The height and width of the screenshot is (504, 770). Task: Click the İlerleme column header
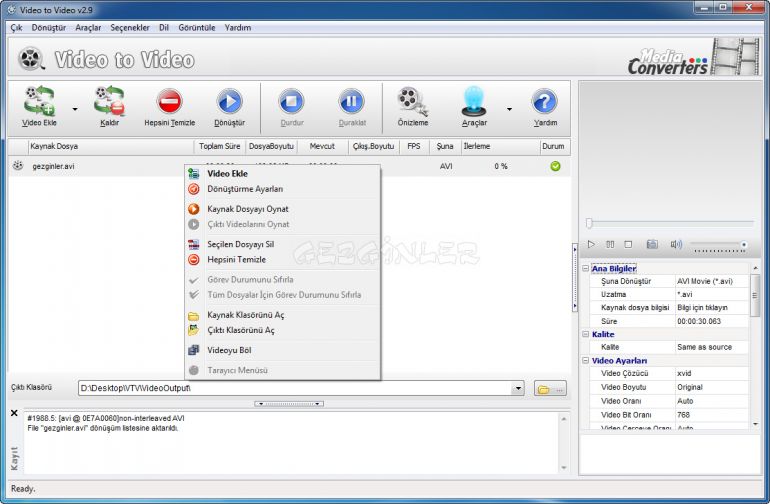coord(499,146)
